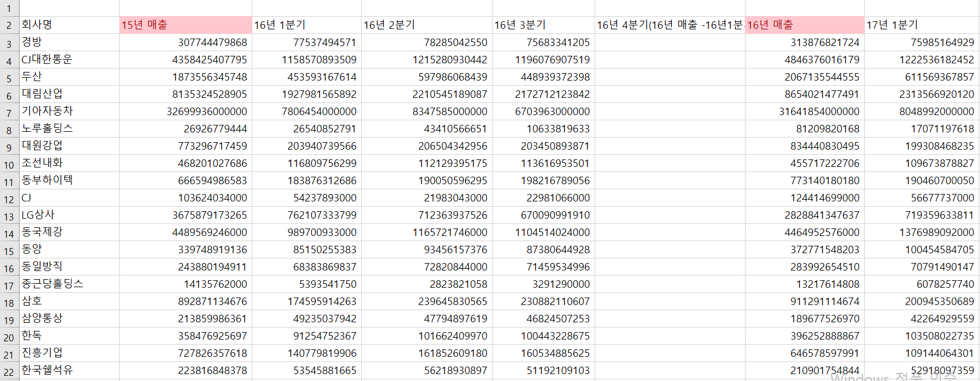Click the 16년 4분기 formula header cell
The image size is (980, 381).
pos(670,25)
